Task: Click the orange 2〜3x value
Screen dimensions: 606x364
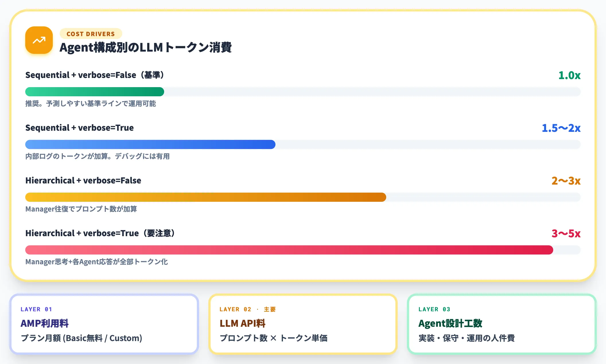Action: [x=566, y=181]
